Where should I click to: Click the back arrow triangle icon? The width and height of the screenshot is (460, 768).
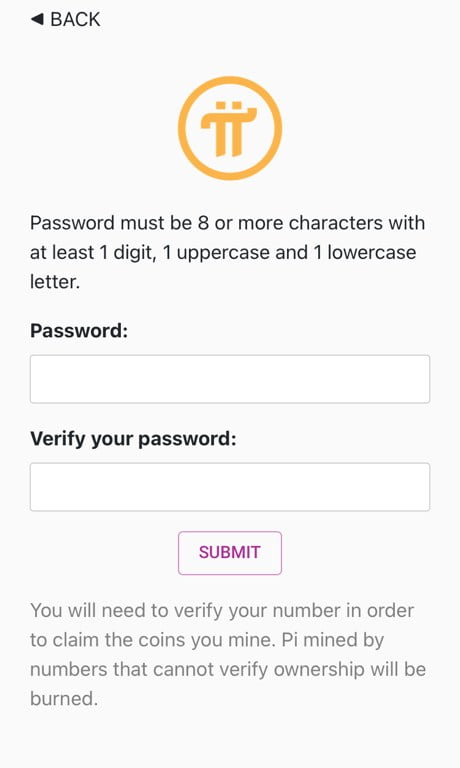[37, 20]
